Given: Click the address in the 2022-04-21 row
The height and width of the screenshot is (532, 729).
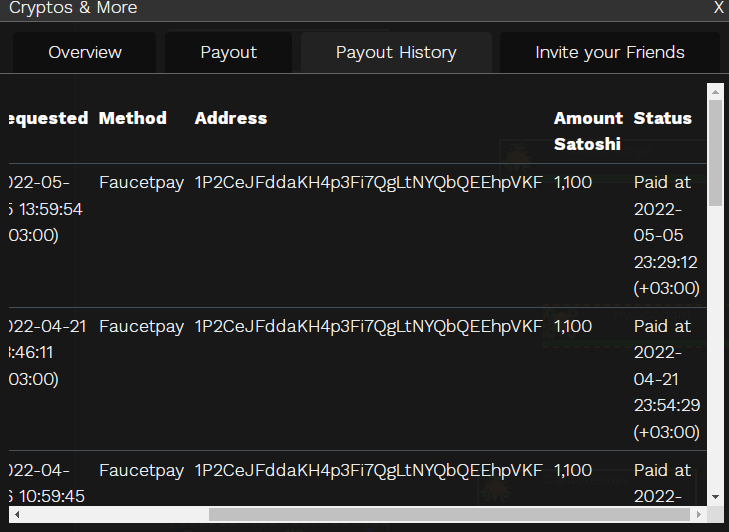Looking at the screenshot, I should pyautogui.click(x=368, y=326).
